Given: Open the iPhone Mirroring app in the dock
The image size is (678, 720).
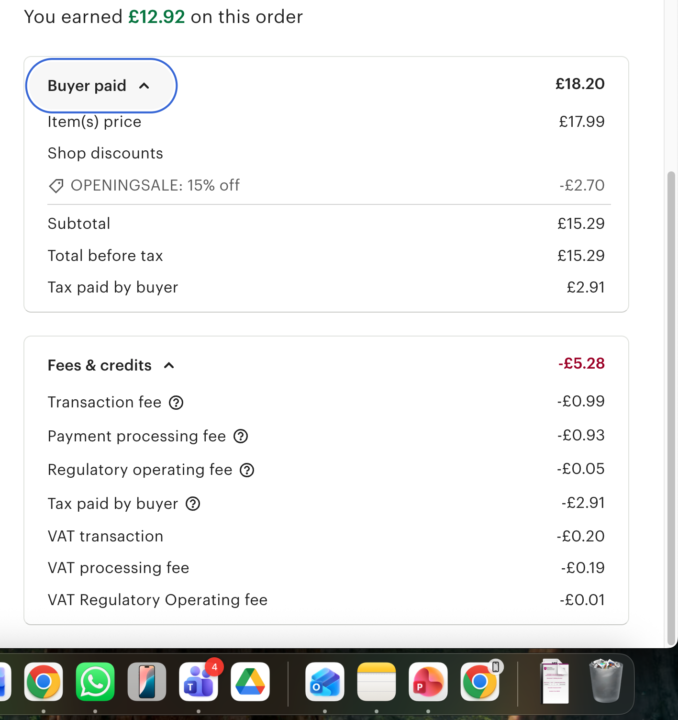Looking at the screenshot, I should pyautogui.click(x=147, y=682).
